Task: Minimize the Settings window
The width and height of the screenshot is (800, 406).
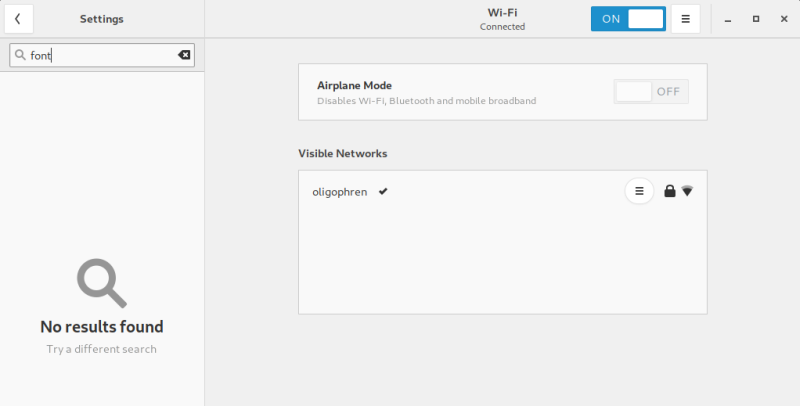Action: coord(728,19)
